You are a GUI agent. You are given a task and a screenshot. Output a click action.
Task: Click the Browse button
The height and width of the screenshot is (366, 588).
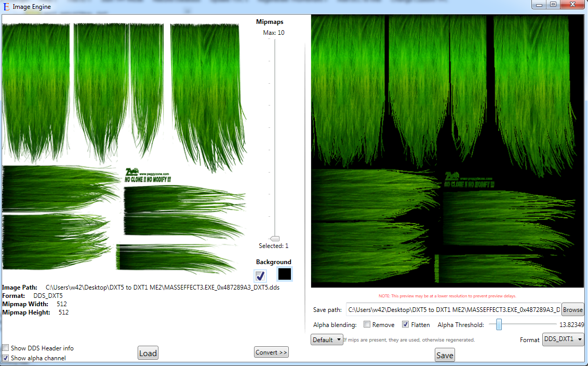click(x=572, y=310)
